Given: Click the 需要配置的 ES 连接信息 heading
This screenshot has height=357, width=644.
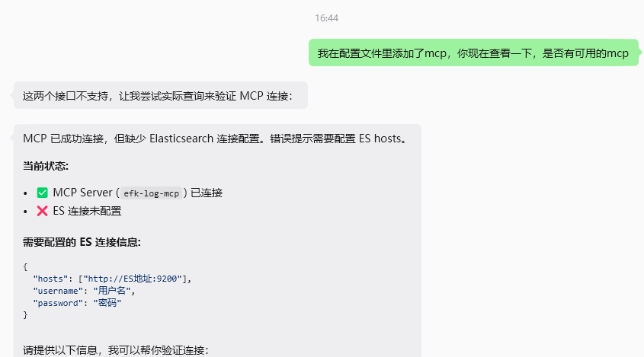Looking at the screenshot, I should click(82, 242).
